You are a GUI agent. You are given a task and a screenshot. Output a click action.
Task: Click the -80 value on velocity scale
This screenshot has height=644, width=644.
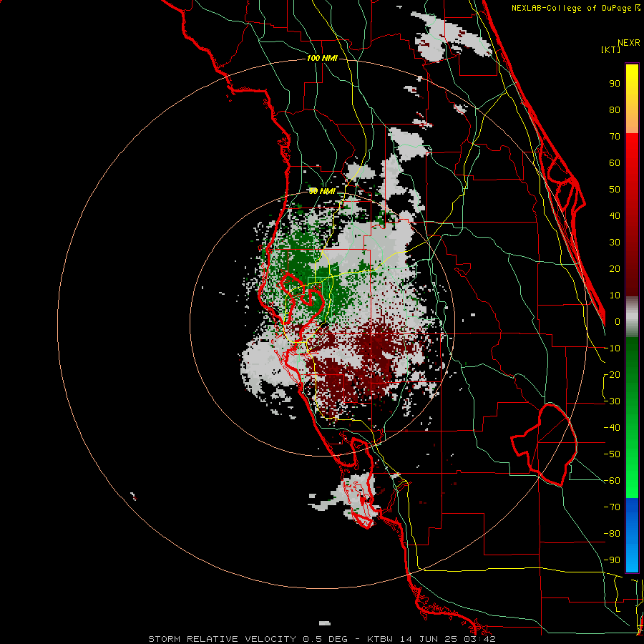pos(612,534)
